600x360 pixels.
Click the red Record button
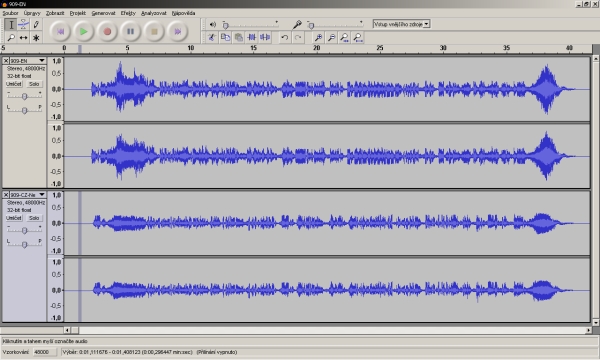coord(107,31)
